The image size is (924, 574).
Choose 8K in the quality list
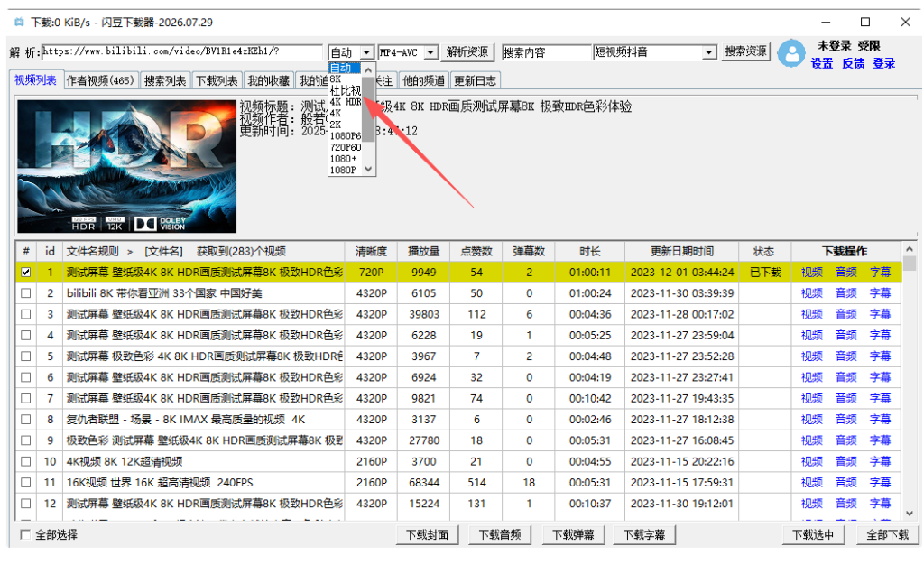(344, 79)
